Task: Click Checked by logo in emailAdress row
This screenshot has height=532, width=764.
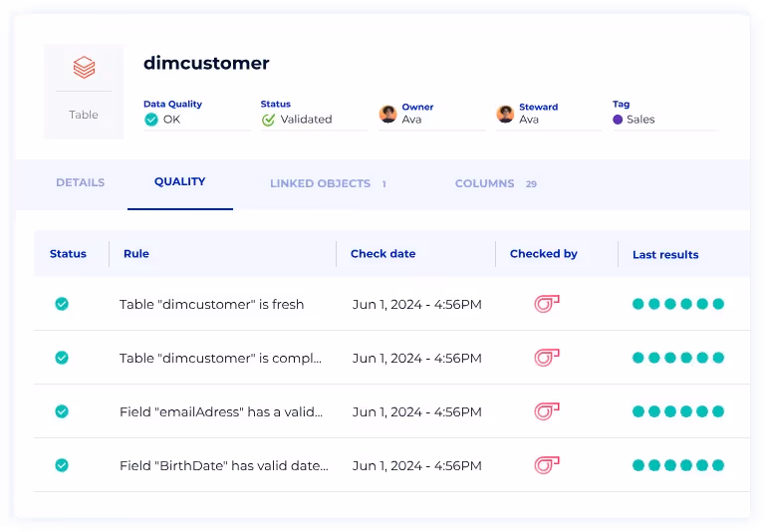Action: [x=547, y=411]
